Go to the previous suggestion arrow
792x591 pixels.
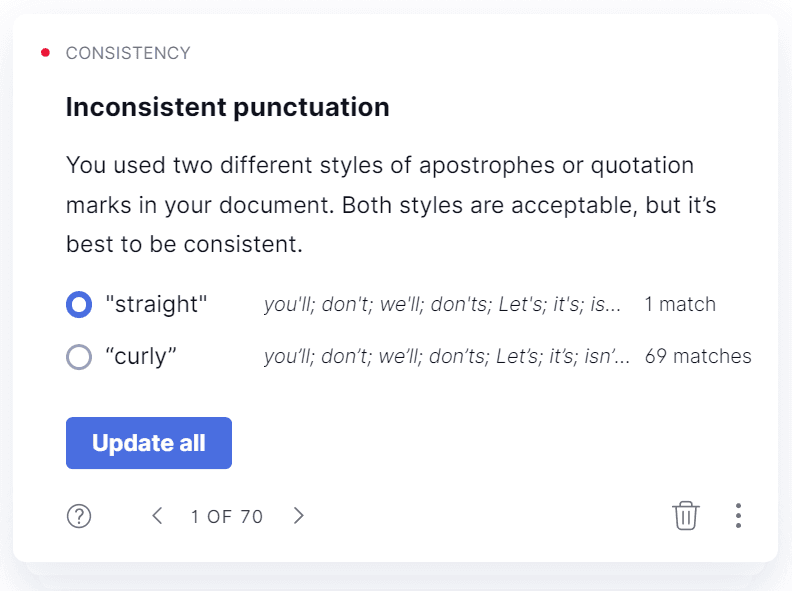(x=157, y=516)
